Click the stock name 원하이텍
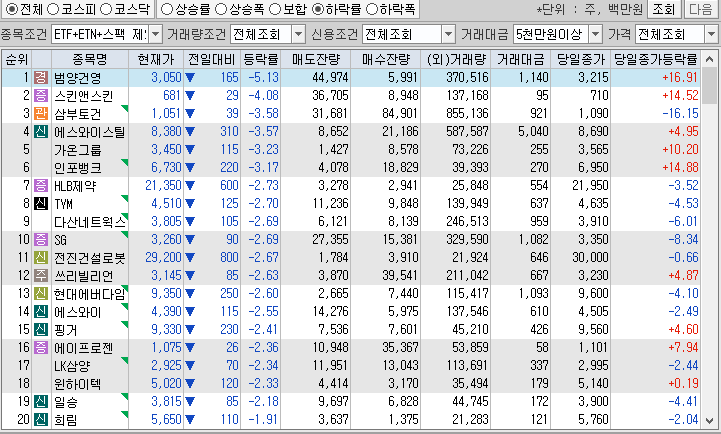The image size is (721, 434). coord(77,384)
